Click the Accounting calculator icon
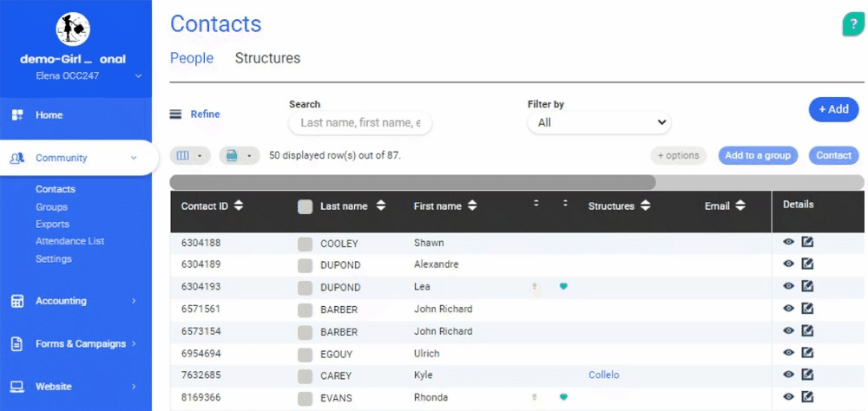Image resolution: width=868 pixels, height=411 pixels. (x=16, y=301)
